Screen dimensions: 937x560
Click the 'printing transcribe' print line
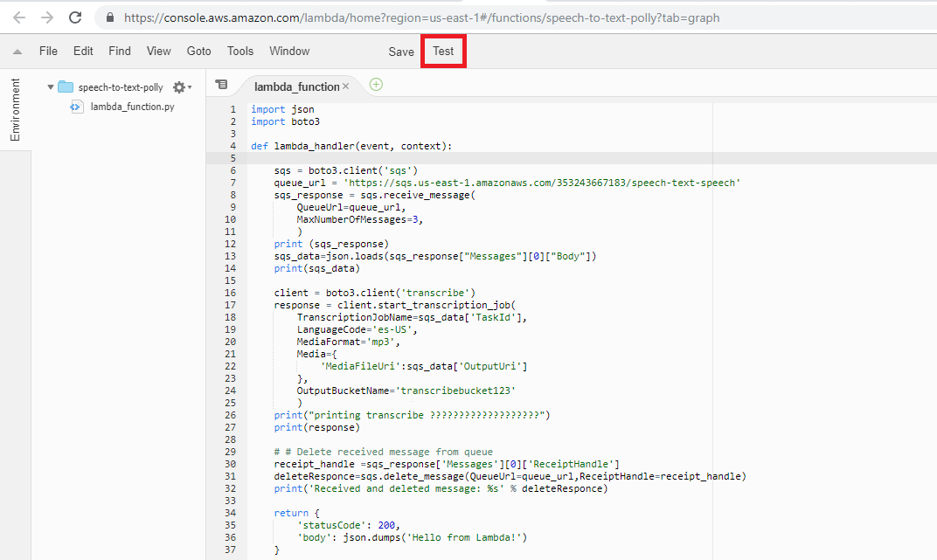click(413, 416)
